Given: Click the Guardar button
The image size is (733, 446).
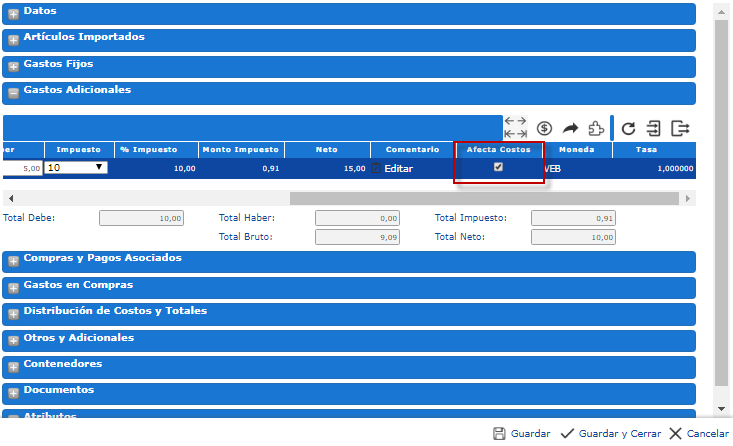Looking at the screenshot, I should tap(521, 434).
